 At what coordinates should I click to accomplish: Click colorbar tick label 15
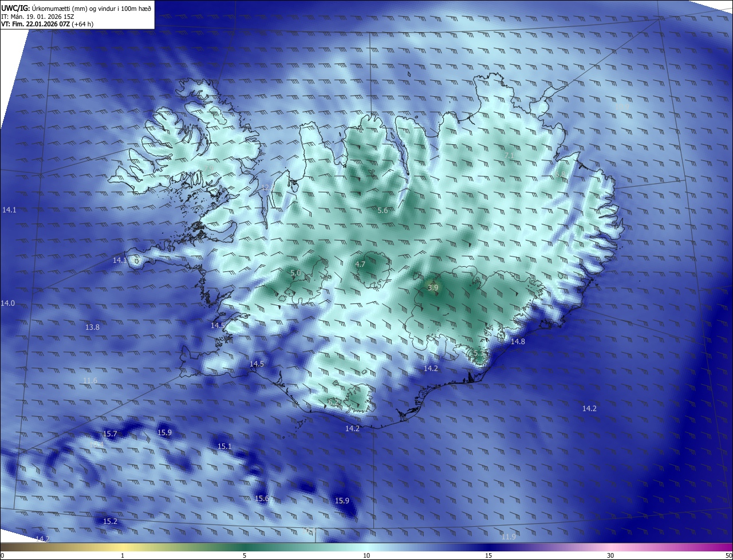tap(488, 555)
